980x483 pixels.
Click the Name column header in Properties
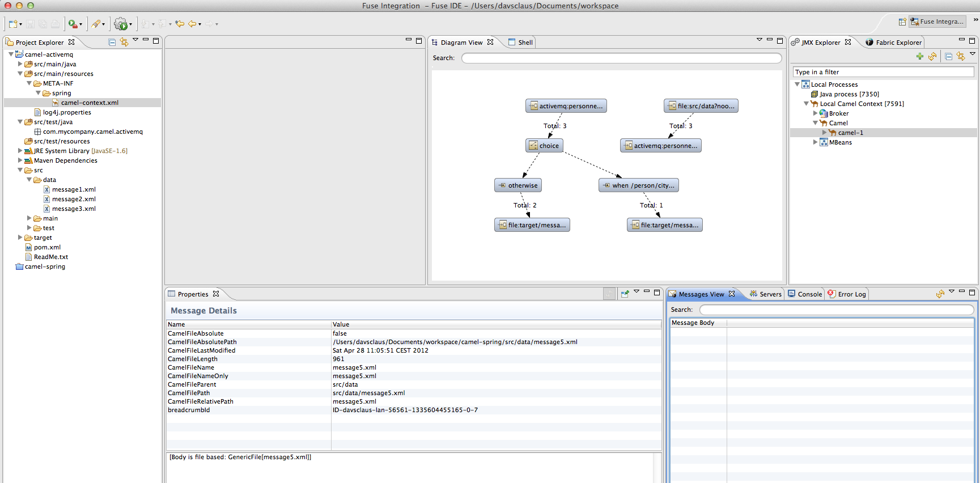249,324
